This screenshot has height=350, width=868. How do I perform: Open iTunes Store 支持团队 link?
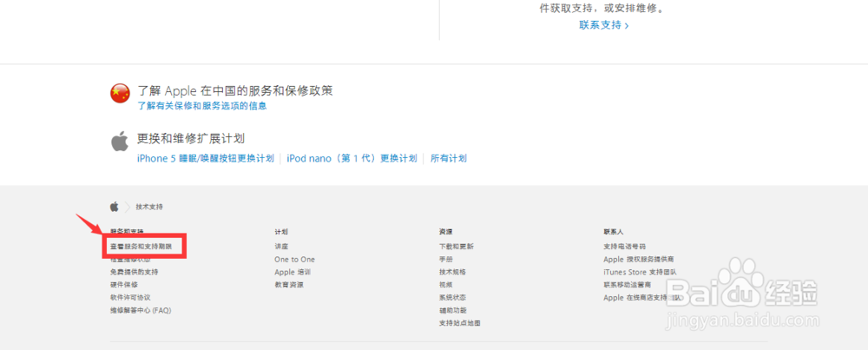pos(640,272)
